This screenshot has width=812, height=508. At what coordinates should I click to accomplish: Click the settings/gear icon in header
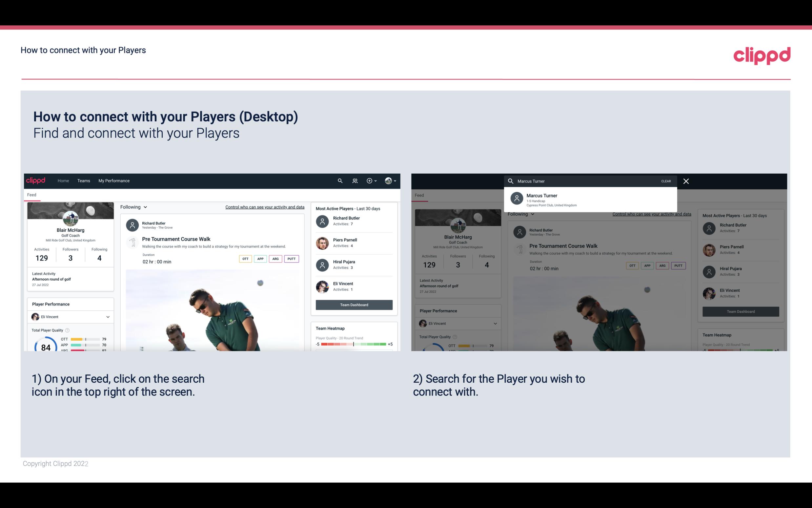pyautogui.click(x=369, y=180)
